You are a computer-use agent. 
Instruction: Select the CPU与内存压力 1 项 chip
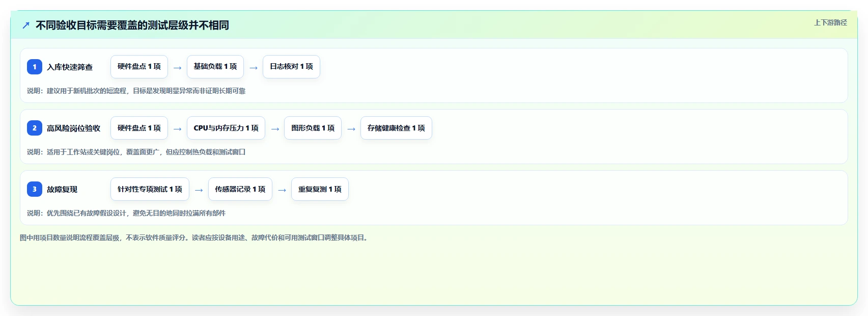pos(226,128)
